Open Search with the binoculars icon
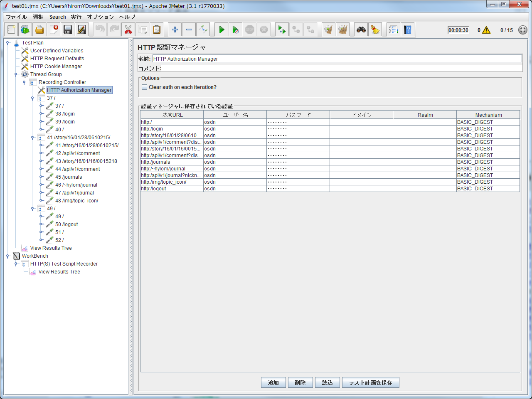 pos(361,30)
